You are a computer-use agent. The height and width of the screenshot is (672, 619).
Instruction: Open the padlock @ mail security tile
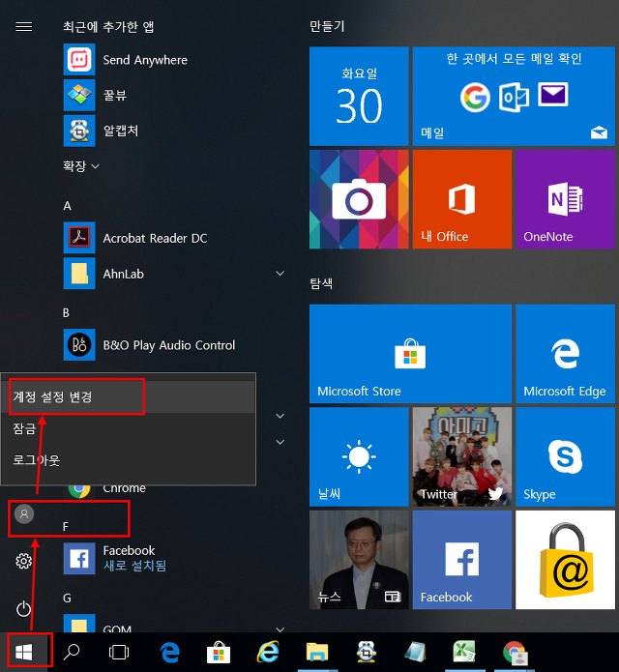point(565,560)
